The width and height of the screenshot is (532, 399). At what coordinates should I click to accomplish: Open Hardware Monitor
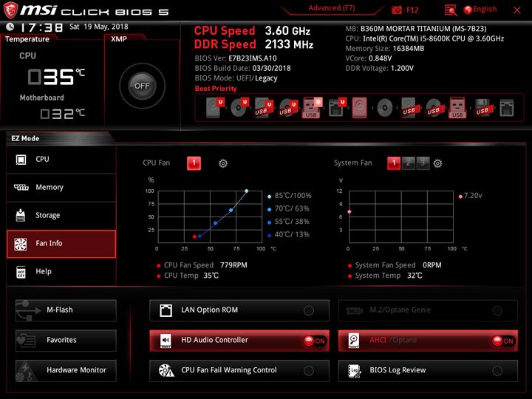tap(66, 370)
